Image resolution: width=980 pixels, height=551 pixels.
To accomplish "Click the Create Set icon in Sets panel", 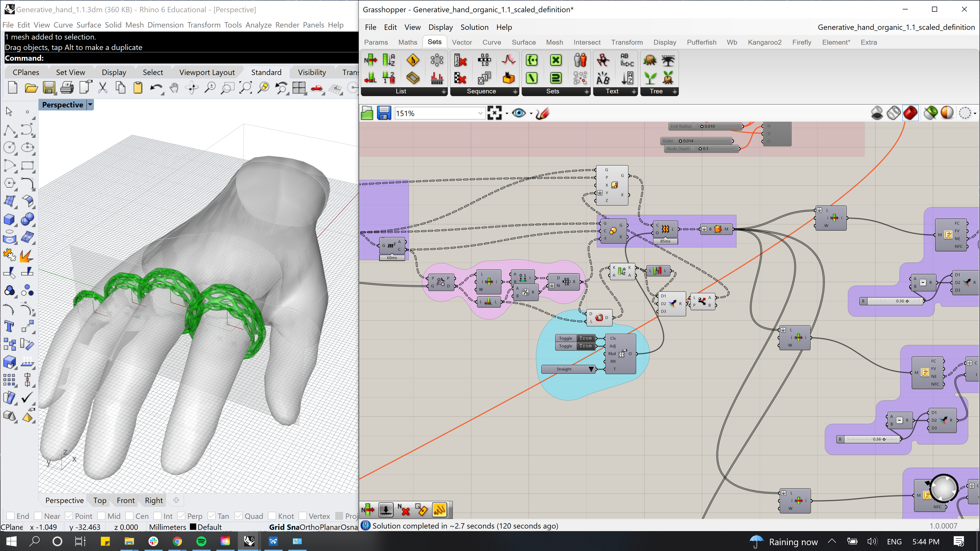I will [x=531, y=60].
